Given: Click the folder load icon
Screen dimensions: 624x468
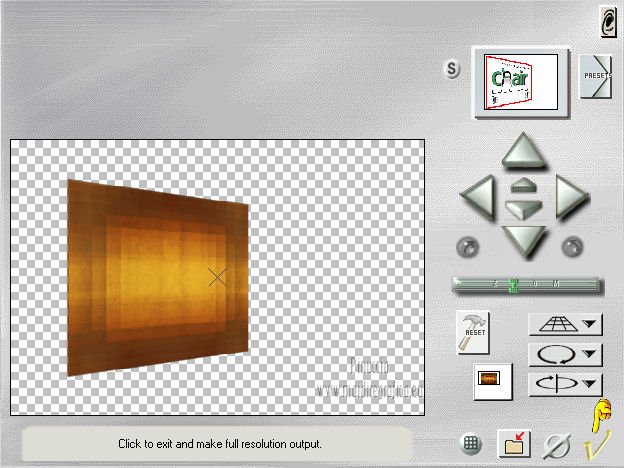Looking at the screenshot, I should [x=514, y=443].
